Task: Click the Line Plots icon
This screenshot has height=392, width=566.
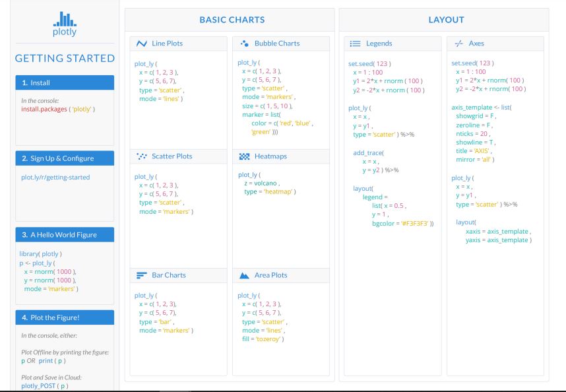Action: [141, 44]
